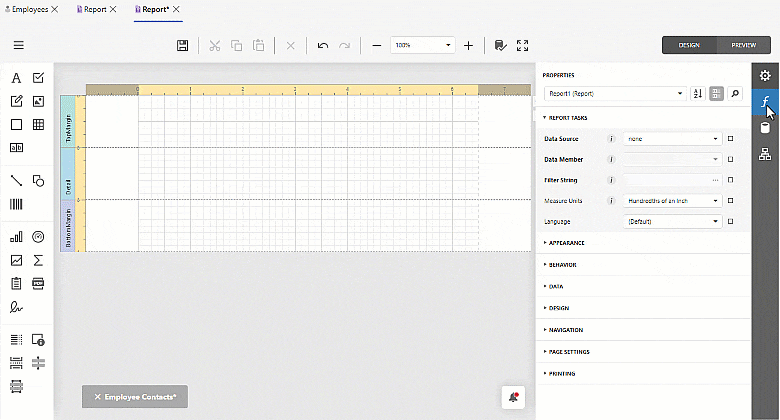
Task: Select the sigma Cross Tab control
Action: tap(38, 260)
